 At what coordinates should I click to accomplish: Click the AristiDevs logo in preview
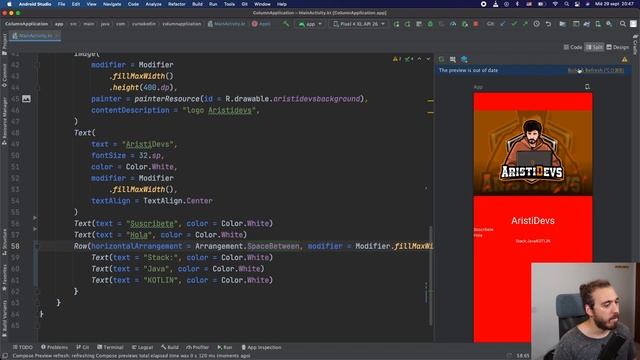tap(533, 153)
